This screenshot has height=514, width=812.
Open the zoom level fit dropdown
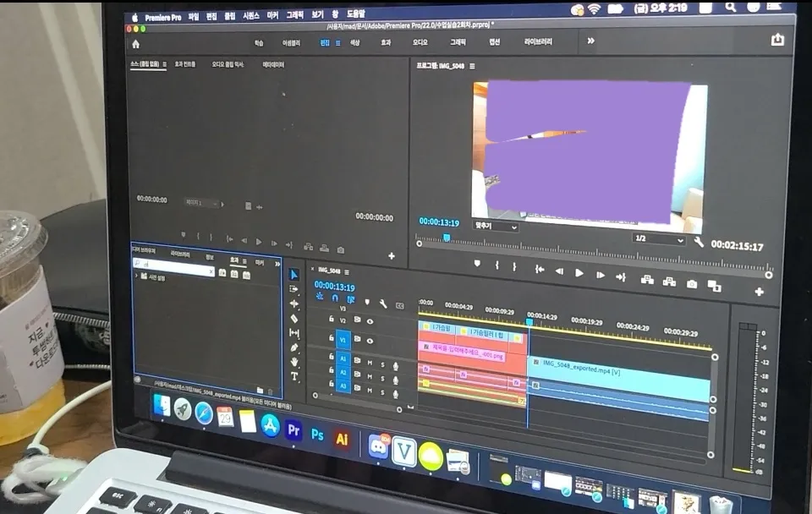[496, 227]
